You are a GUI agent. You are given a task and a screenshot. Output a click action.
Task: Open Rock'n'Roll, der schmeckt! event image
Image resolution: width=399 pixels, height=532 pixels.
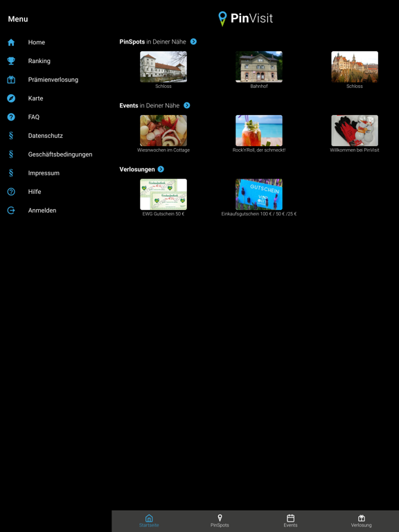coord(259,131)
